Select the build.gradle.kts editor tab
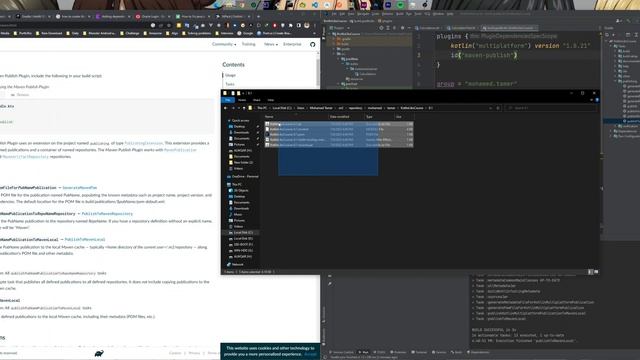The image size is (640, 360). click(x=508, y=28)
